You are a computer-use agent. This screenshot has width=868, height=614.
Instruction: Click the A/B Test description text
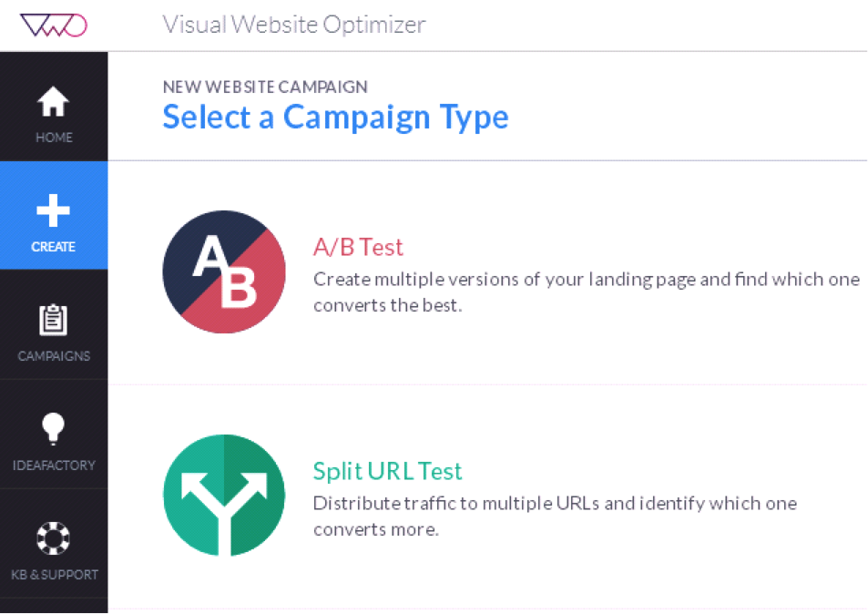pyautogui.click(x=587, y=292)
